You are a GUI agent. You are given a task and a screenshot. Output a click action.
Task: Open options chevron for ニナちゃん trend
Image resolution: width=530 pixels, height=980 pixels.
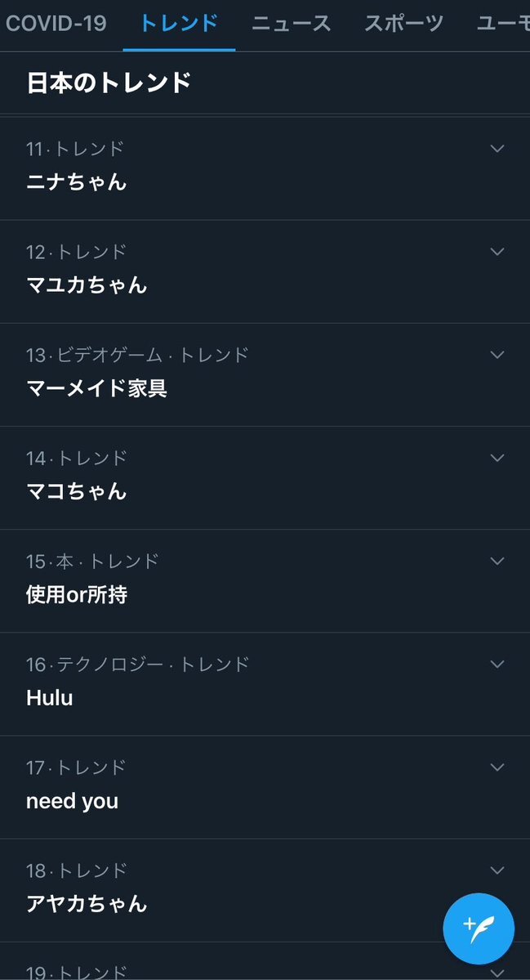click(497, 149)
